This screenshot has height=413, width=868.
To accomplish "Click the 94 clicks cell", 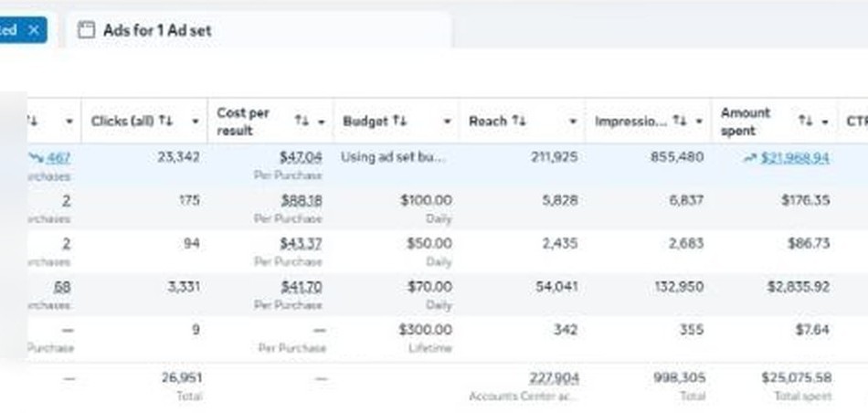I will [192, 244].
